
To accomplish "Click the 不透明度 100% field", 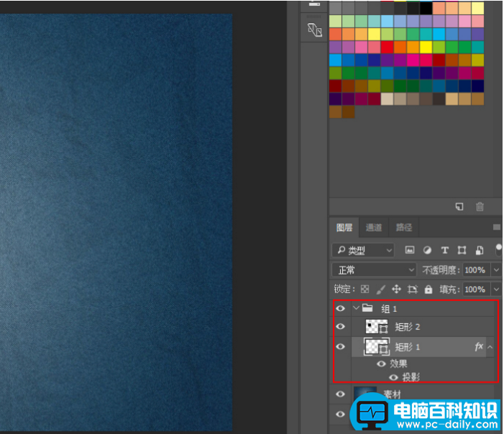I will pos(476,270).
